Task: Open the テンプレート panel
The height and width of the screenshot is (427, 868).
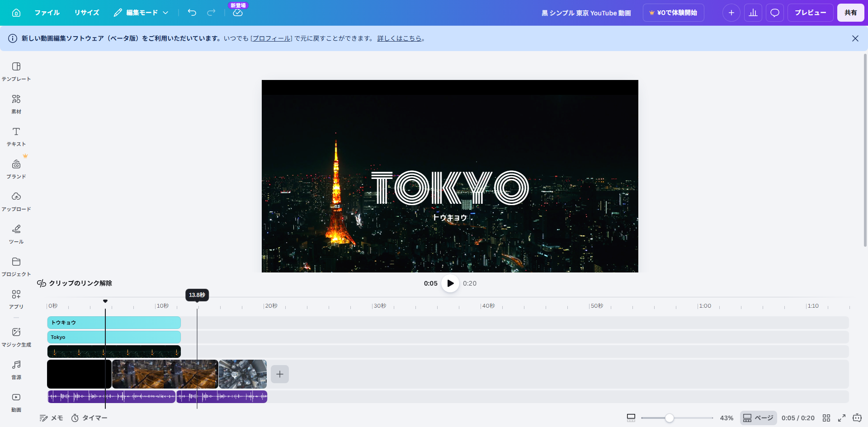Action: pos(16,71)
